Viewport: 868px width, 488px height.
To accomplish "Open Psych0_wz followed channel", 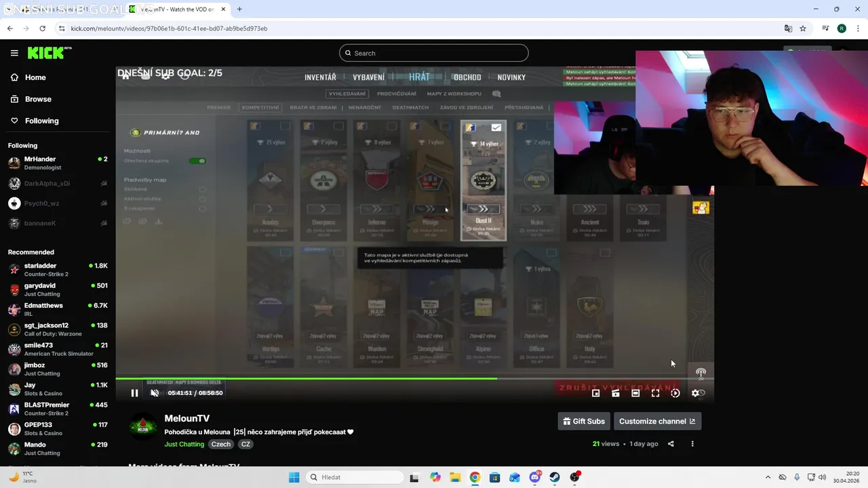I will pos(58,203).
